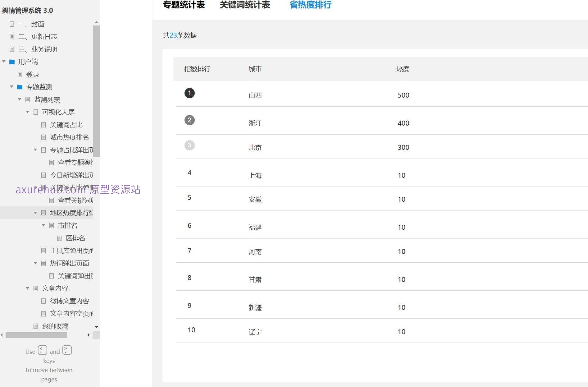588x387 pixels.
Task: Switch to the 关键词统计表 tab
Action: pyautogui.click(x=244, y=5)
